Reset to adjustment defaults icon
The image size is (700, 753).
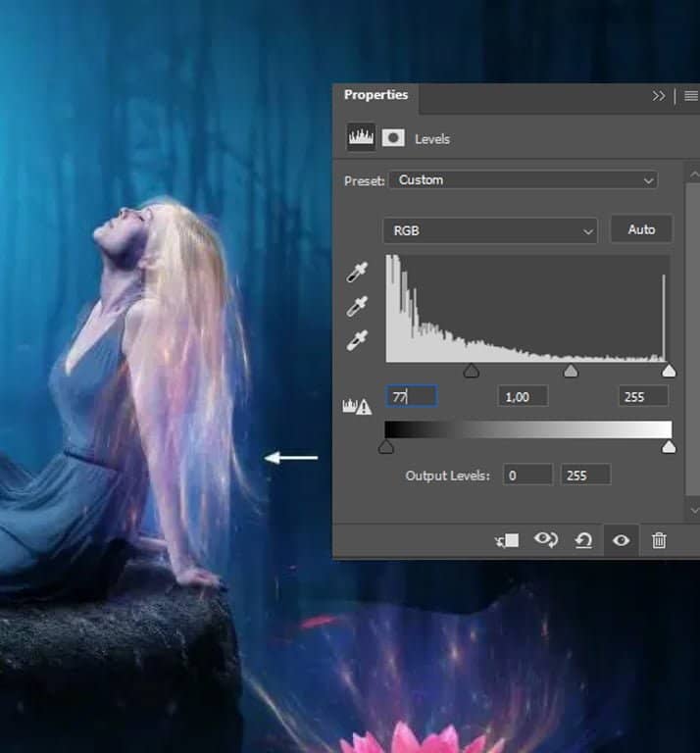[583, 540]
